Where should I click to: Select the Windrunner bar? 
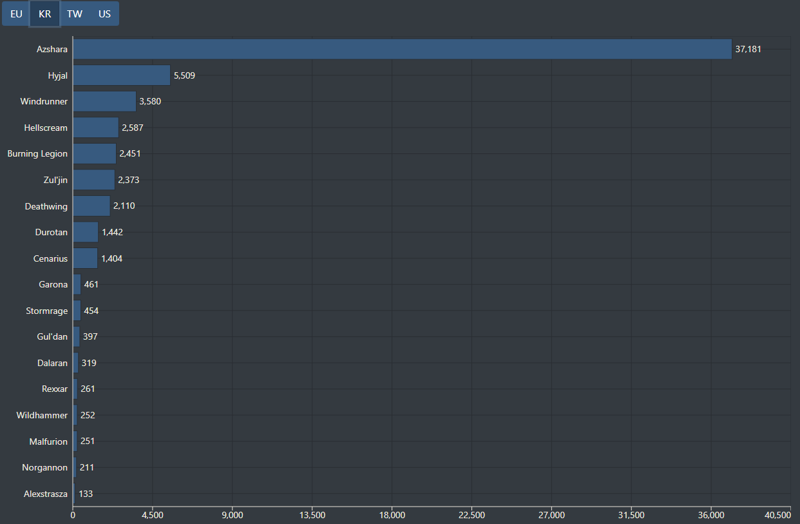(x=104, y=101)
